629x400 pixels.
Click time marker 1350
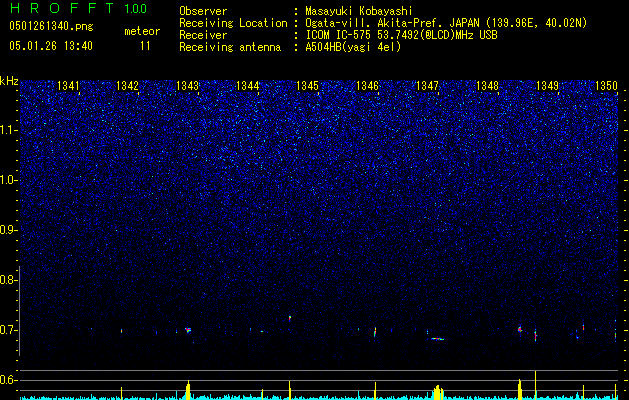pos(606,86)
